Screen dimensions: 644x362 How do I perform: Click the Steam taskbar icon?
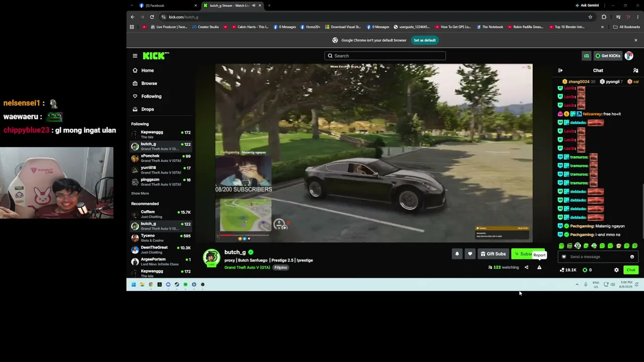[x=177, y=285]
